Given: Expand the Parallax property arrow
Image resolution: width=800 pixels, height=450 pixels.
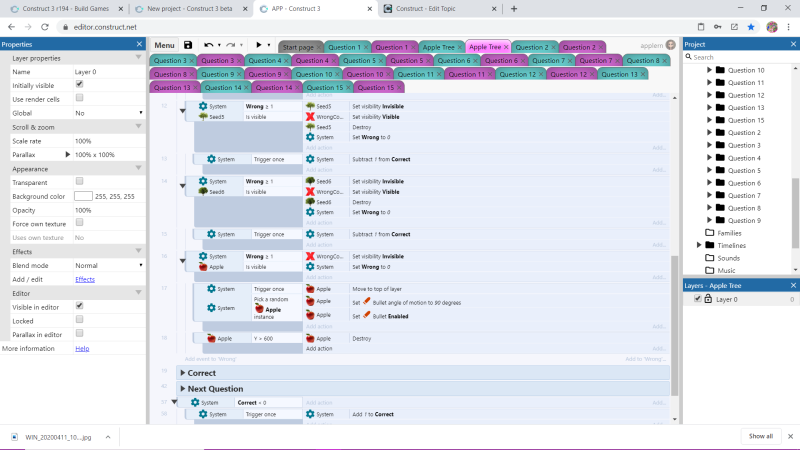Looking at the screenshot, I should tap(67, 155).
